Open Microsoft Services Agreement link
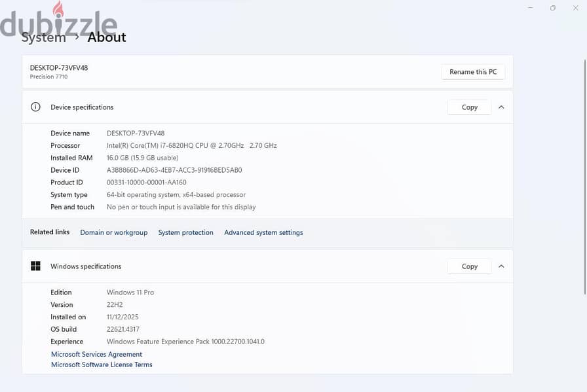Image resolution: width=587 pixels, height=392 pixels. [x=96, y=354]
